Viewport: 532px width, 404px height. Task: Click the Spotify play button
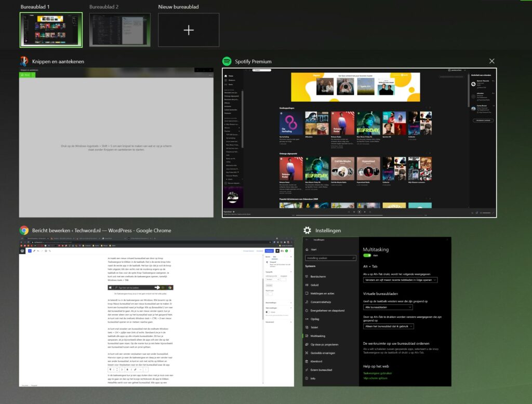[360, 212]
